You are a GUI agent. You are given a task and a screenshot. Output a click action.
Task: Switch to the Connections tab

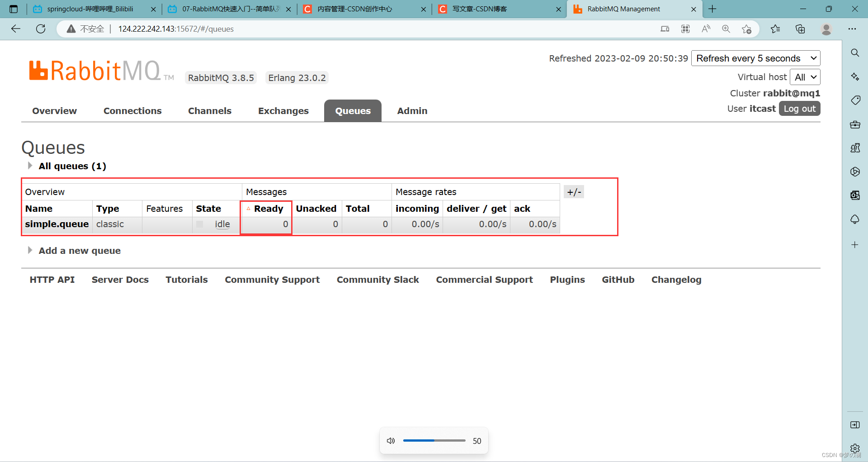pos(132,111)
